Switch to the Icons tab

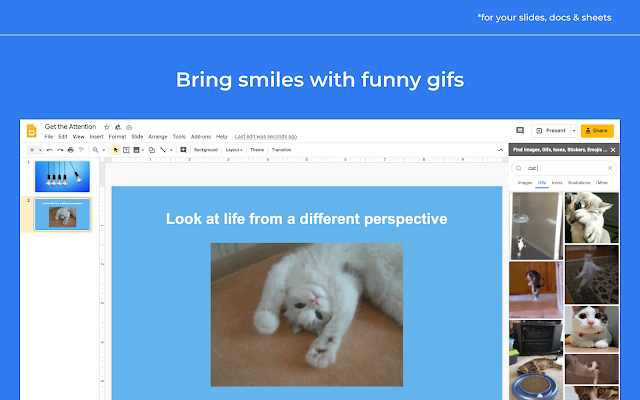pos(557,183)
